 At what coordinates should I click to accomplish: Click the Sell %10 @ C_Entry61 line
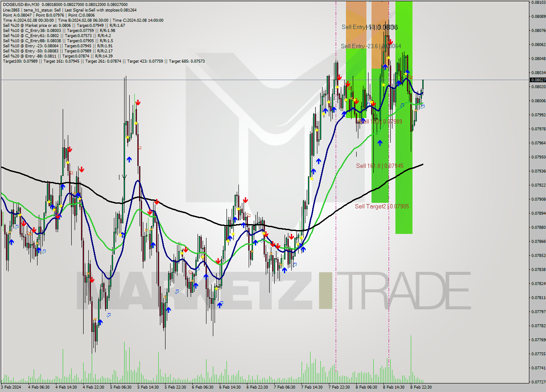(x=57, y=35)
